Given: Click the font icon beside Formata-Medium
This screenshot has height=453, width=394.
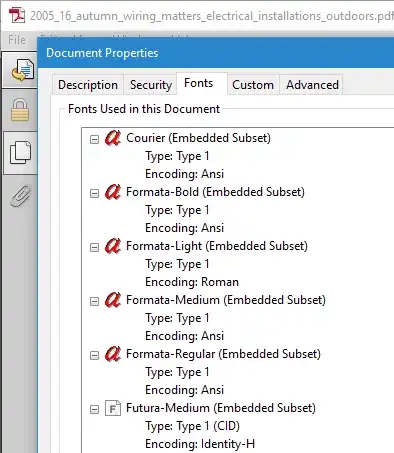Looking at the screenshot, I should coord(113,300).
